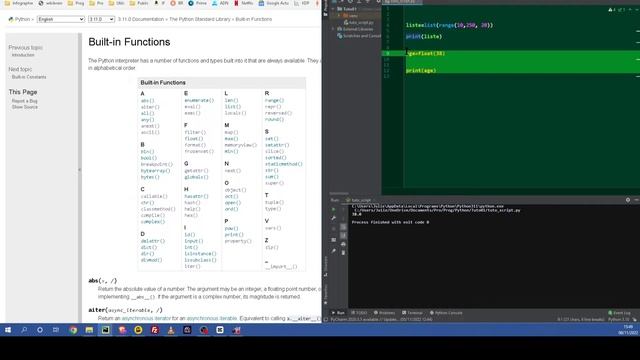Click taskbar search magnifier icon
Image resolution: width=640 pixels, height=360 pixels.
tap(24, 330)
